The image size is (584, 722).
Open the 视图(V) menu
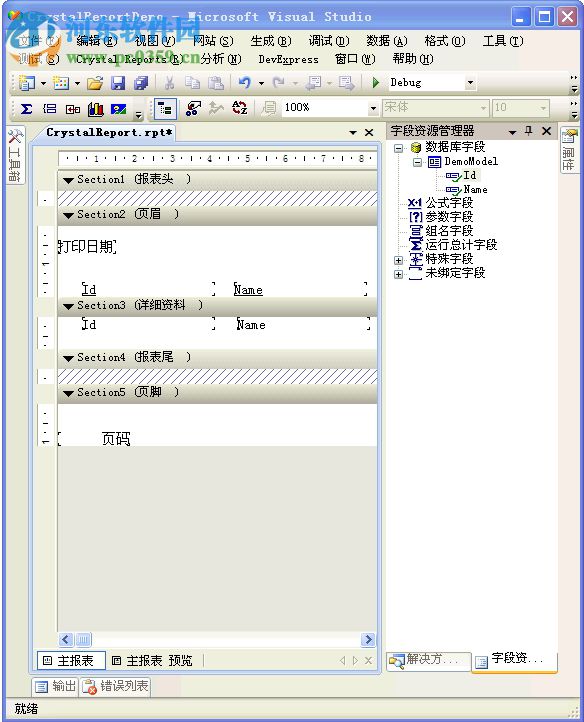tap(155, 41)
